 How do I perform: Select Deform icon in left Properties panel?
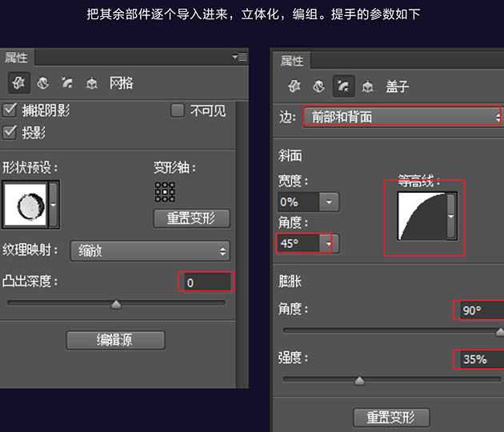42,83
